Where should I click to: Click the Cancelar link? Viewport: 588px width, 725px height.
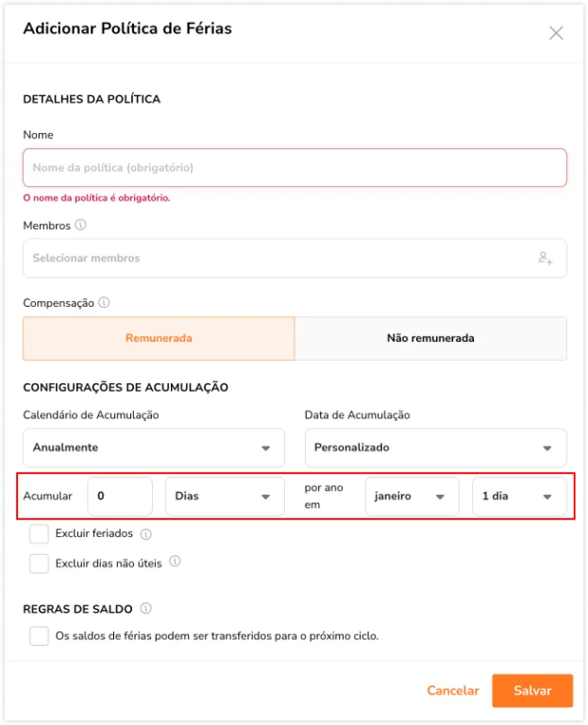point(453,691)
